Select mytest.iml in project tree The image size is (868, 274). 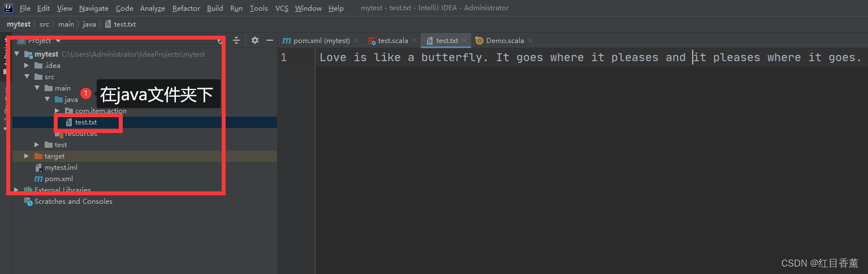click(x=61, y=168)
